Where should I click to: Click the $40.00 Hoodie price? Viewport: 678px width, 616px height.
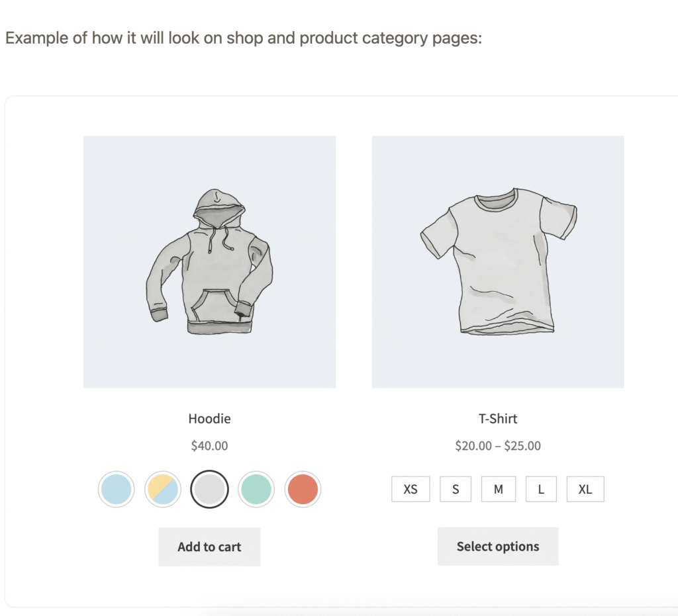[x=209, y=446]
